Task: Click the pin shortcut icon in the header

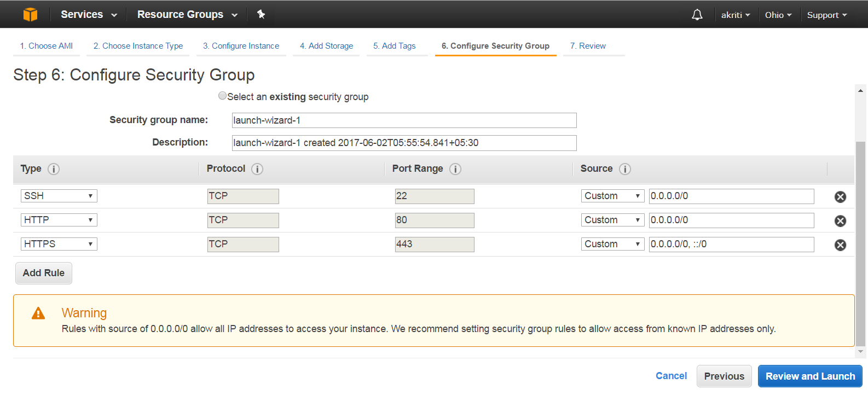Action: pos(261,14)
